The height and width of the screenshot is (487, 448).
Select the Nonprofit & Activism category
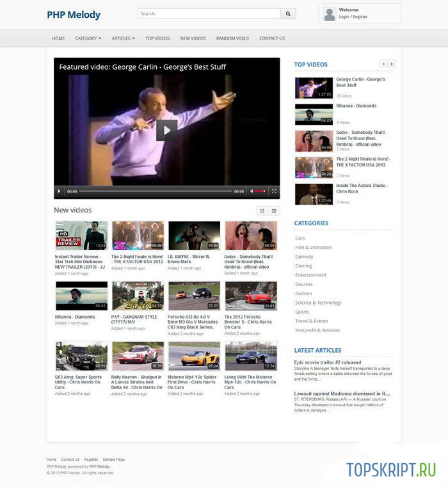pos(317,330)
